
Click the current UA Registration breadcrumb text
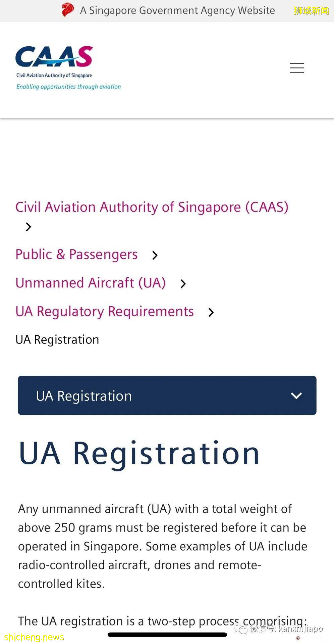(x=57, y=340)
